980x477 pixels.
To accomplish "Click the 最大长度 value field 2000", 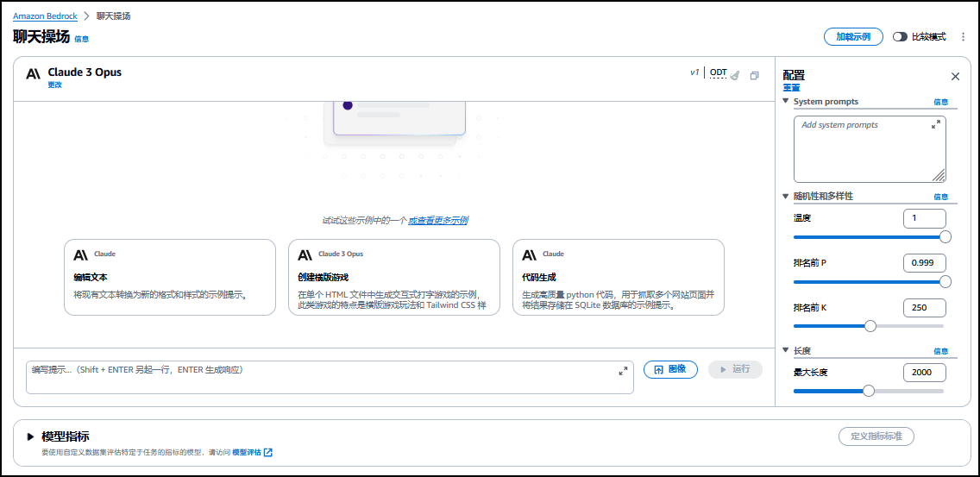I will [925, 373].
